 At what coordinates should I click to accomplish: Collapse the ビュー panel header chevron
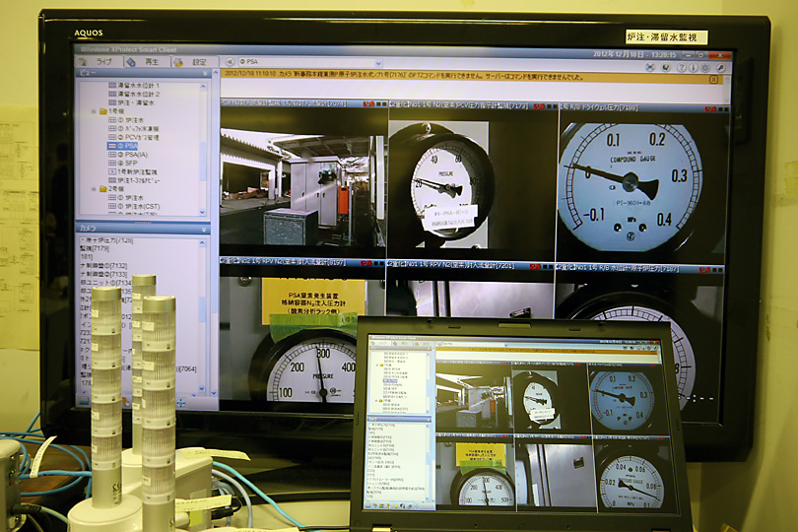tap(205, 73)
